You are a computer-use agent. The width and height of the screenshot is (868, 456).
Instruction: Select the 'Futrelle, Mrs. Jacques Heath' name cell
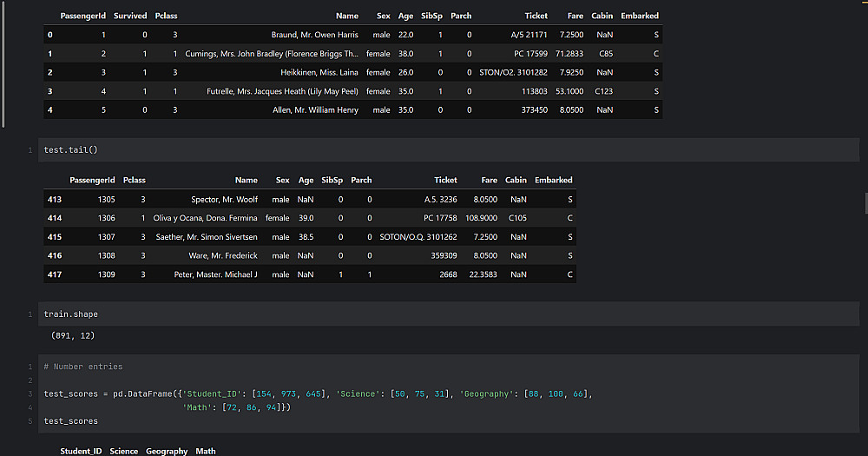(x=282, y=91)
